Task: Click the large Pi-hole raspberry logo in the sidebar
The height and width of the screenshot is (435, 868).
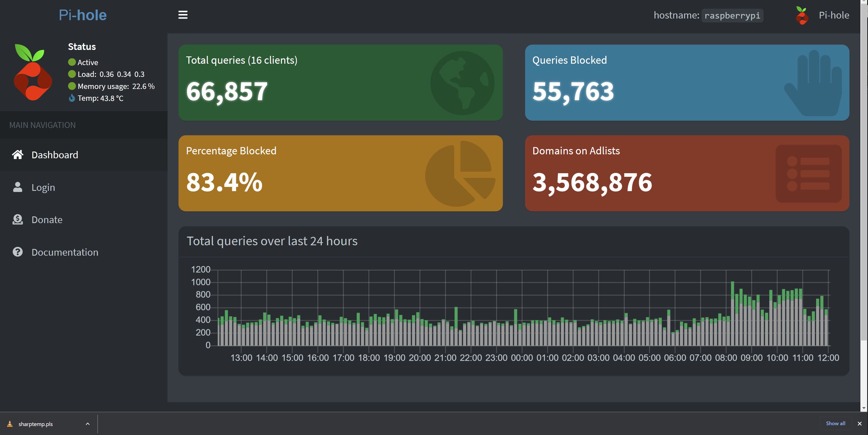Action: (33, 72)
